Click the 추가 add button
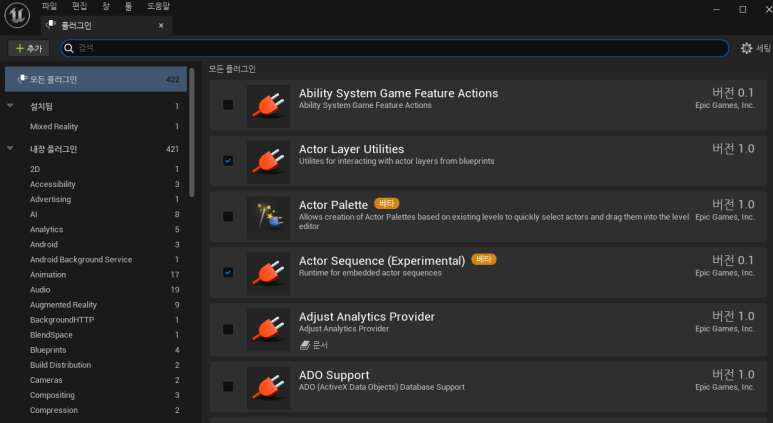The width and height of the screenshot is (773, 423). click(x=29, y=48)
